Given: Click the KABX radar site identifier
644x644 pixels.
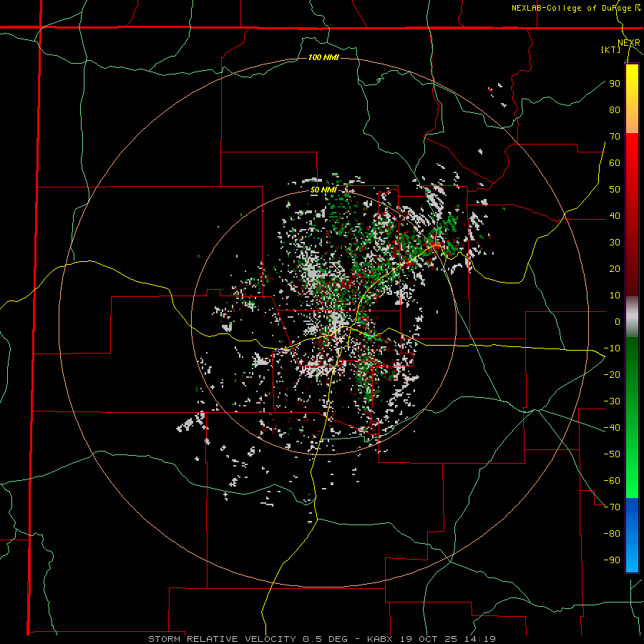Looking at the screenshot, I should [381, 639].
